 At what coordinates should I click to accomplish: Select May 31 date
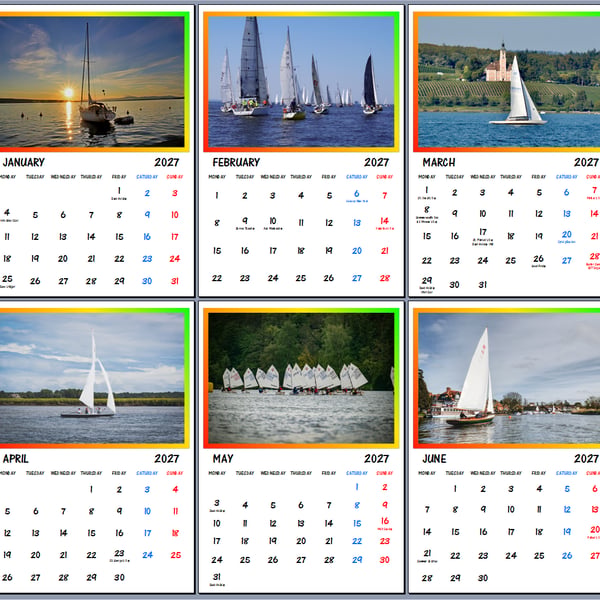[217, 579]
